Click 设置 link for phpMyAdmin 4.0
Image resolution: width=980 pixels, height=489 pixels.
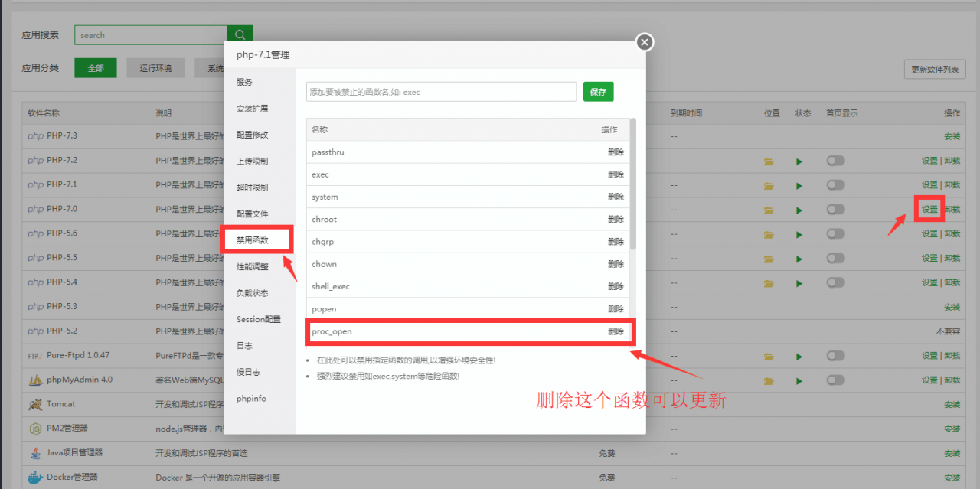(x=929, y=380)
